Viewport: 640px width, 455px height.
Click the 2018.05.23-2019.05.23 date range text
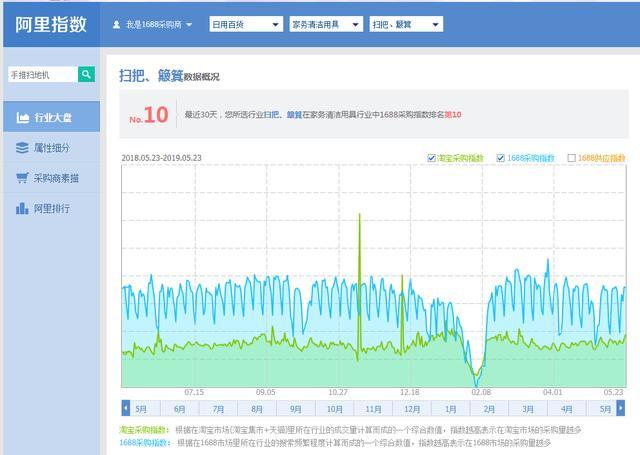[x=161, y=158]
